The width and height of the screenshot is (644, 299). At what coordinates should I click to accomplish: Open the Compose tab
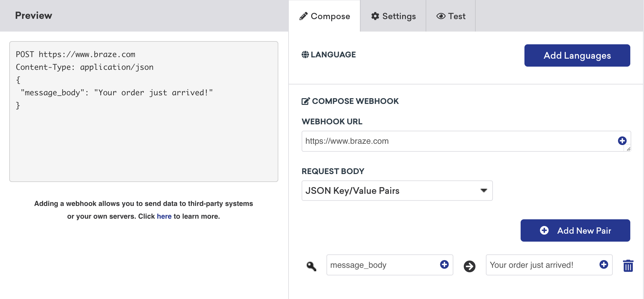pyautogui.click(x=325, y=16)
